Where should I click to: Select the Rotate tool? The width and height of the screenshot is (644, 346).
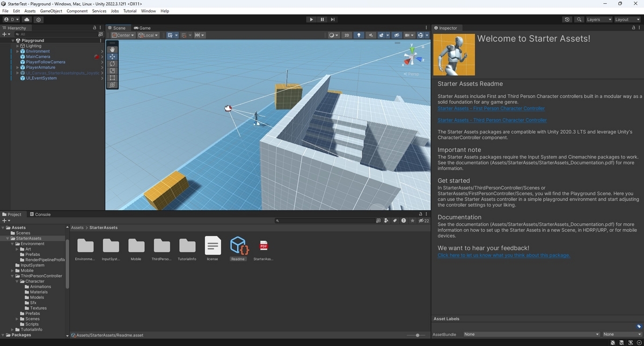[112, 63]
